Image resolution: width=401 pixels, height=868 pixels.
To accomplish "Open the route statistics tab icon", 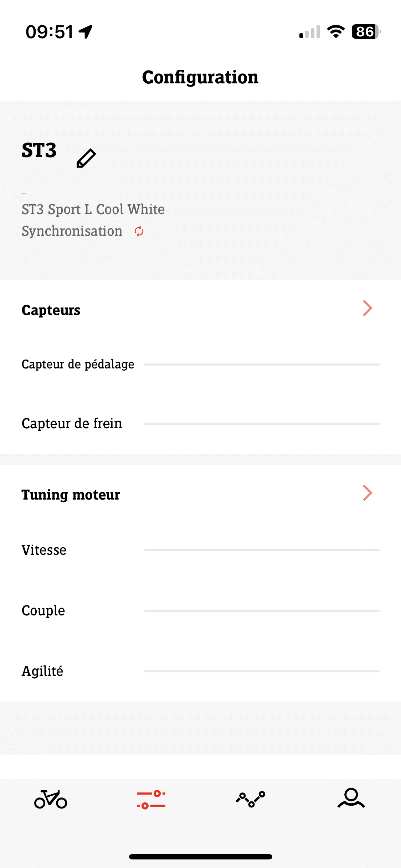I will pyautogui.click(x=251, y=799).
